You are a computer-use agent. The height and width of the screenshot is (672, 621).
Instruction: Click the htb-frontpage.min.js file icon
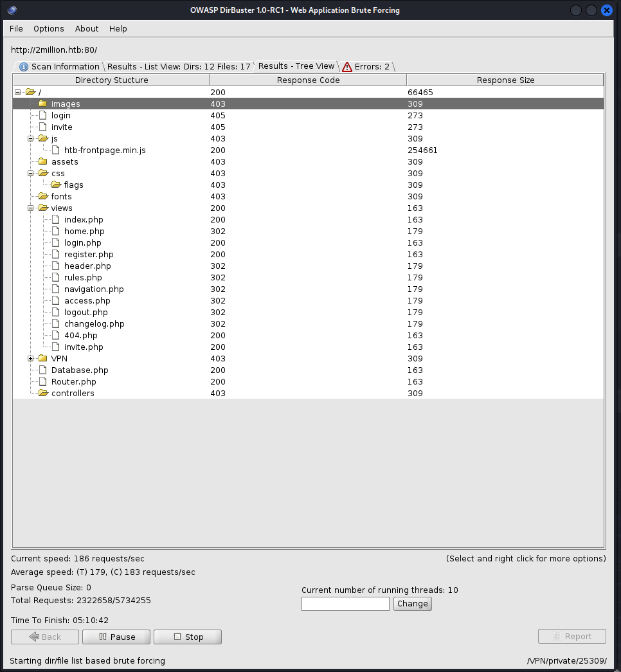tap(56, 150)
